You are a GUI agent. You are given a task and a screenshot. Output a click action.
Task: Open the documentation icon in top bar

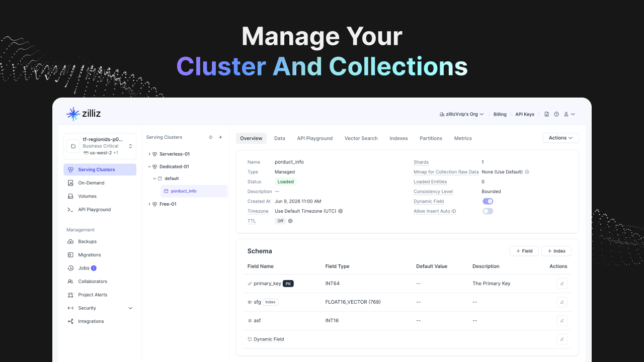coord(547,114)
